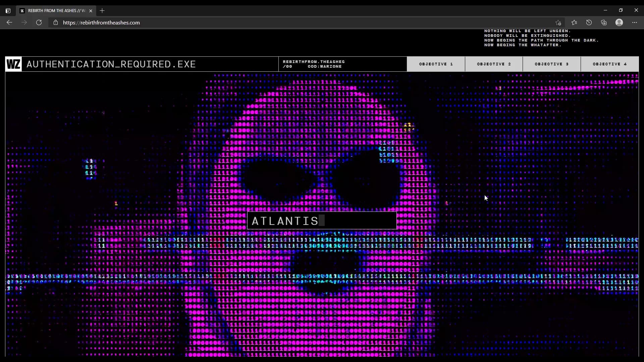Viewport: 644px width, 362px height.
Task: Open the Objective 2 tab
Action: [x=494, y=64]
